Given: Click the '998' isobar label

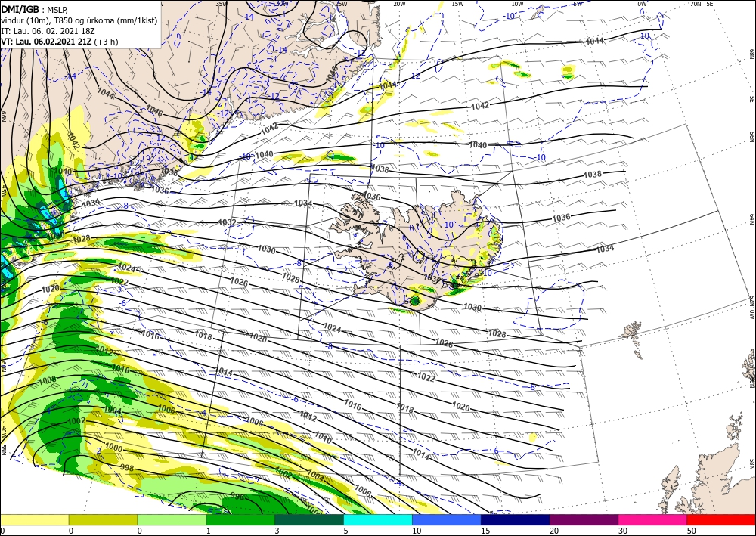Looking at the screenshot, I should pos(127,467).
